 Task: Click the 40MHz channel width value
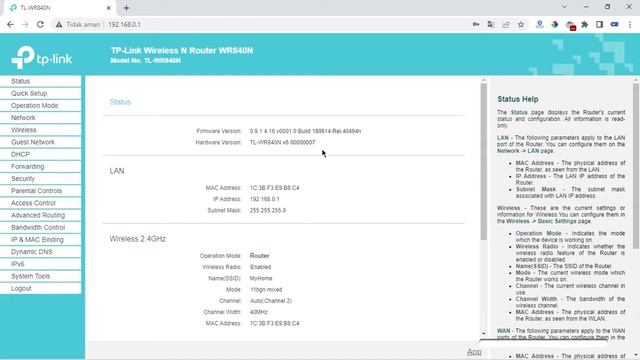click(259, 312)
